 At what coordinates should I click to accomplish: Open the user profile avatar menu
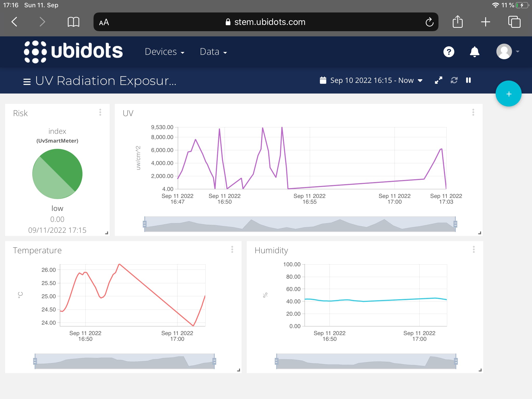508,51
